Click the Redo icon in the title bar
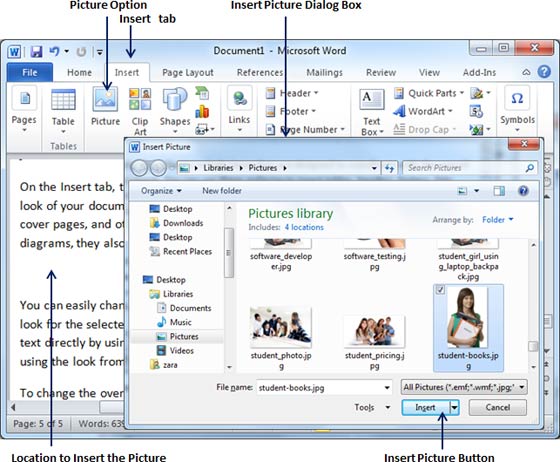 81,52
